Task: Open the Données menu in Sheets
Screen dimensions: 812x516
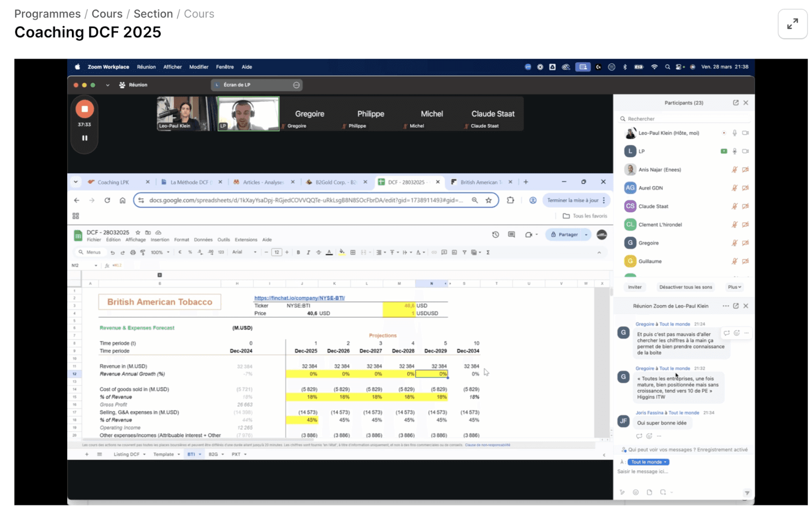Action: 203,240
